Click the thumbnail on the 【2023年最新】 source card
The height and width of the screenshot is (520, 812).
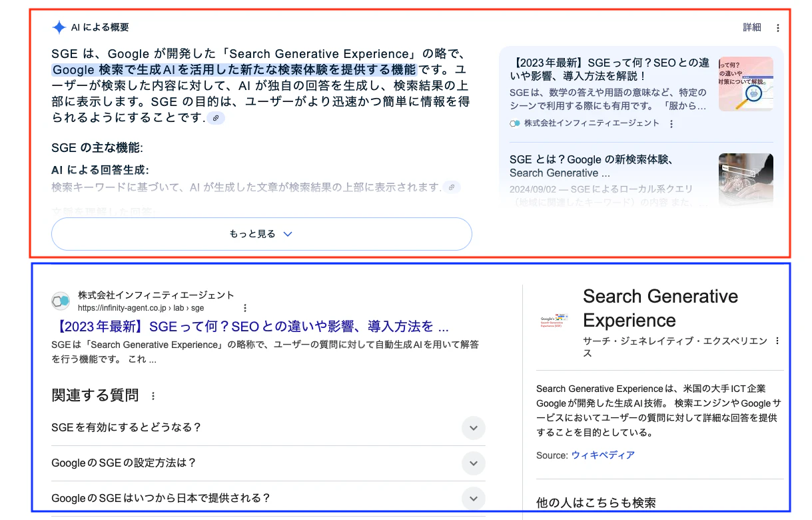tap(746, 84)
